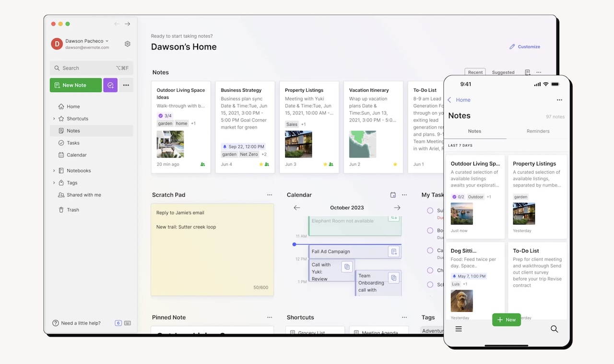Screen dimensions: 614x364
Task: Open the Dawson Pacheco account dropdown
Action: [x=87, y=41]
